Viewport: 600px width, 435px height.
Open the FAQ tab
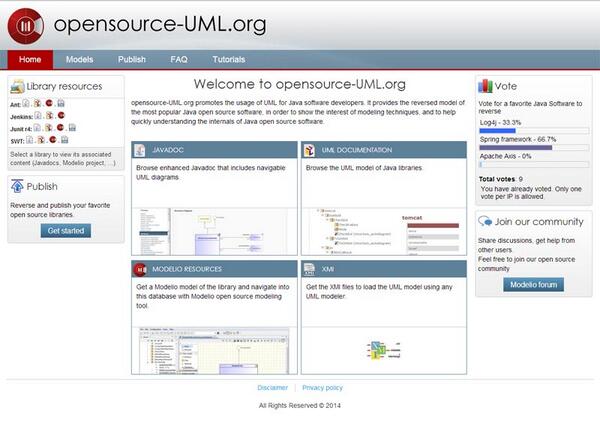coord(179,60)
